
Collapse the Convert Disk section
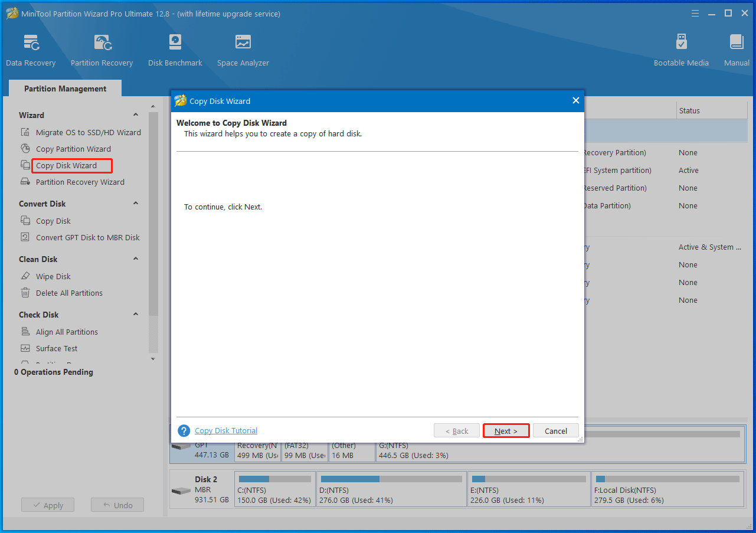point(136,204)
